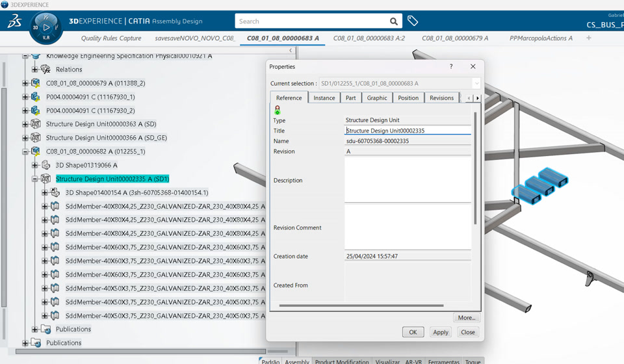624x364 pixels.
Task: Click the lock status icon in Properties
Action: click(x=278, y=110)
